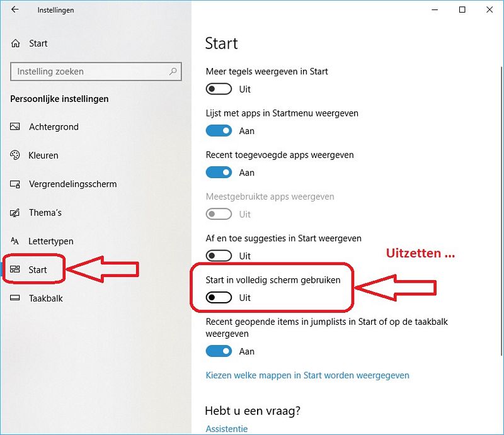The image size is (504, 435).
Task: Toggle Start in volledig scherm gebruiken
Action: [219, 298]
